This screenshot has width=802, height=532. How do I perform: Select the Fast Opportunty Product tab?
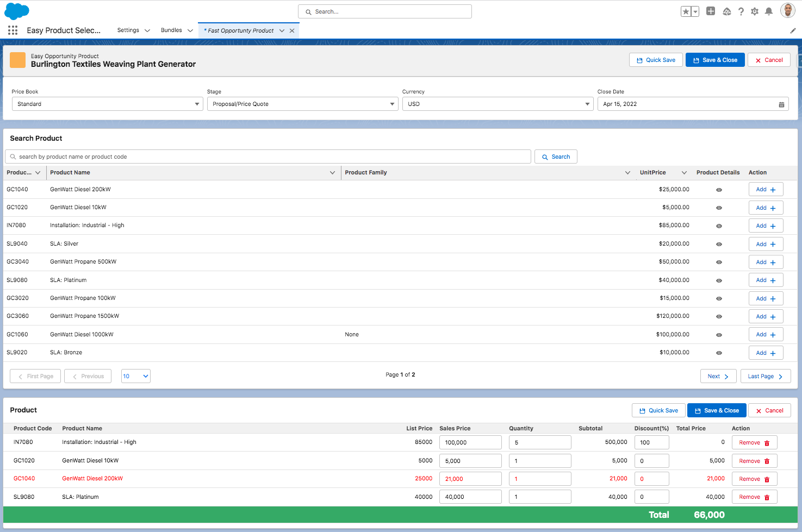pos(239,30)
